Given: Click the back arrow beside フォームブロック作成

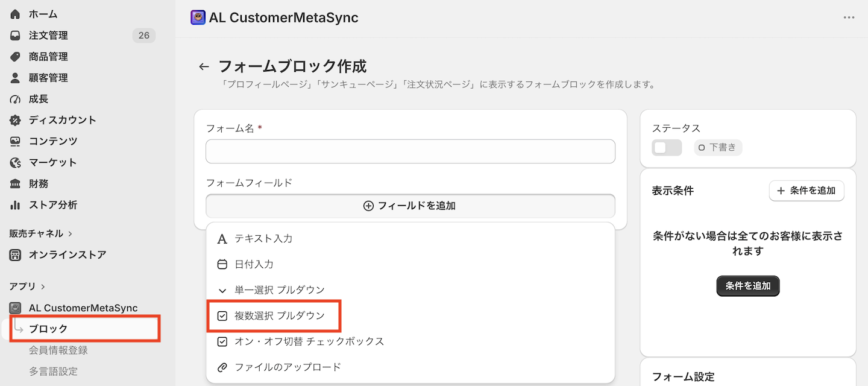Looking at the screenshot, I should point(204,67).
